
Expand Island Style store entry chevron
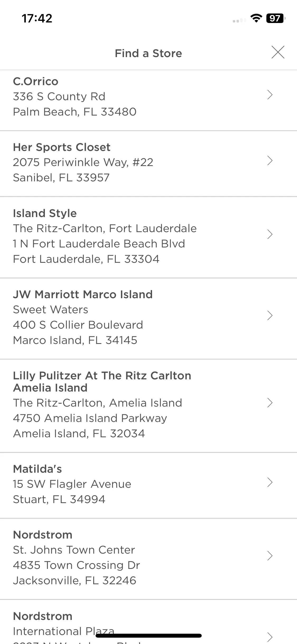pyautogui.click(x=270, y=234)
